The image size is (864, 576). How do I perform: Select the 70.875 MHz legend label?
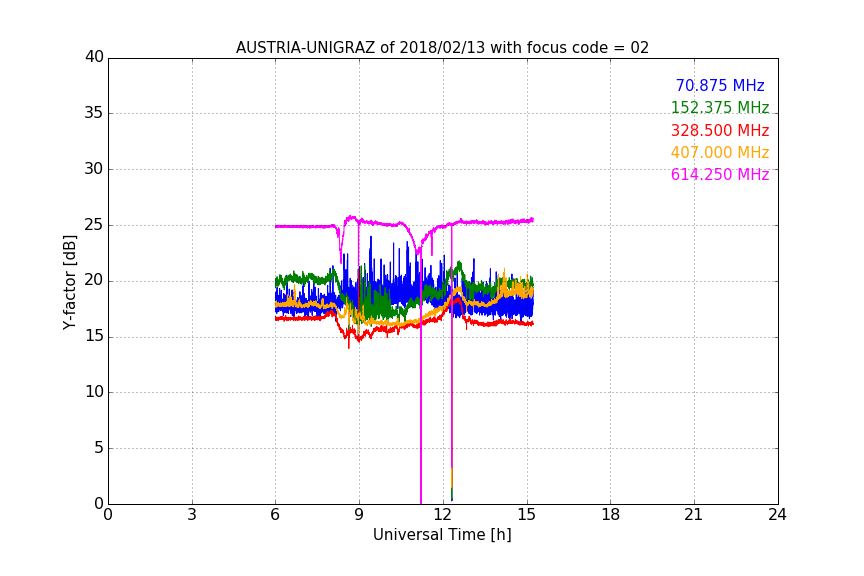click(720, 86)
